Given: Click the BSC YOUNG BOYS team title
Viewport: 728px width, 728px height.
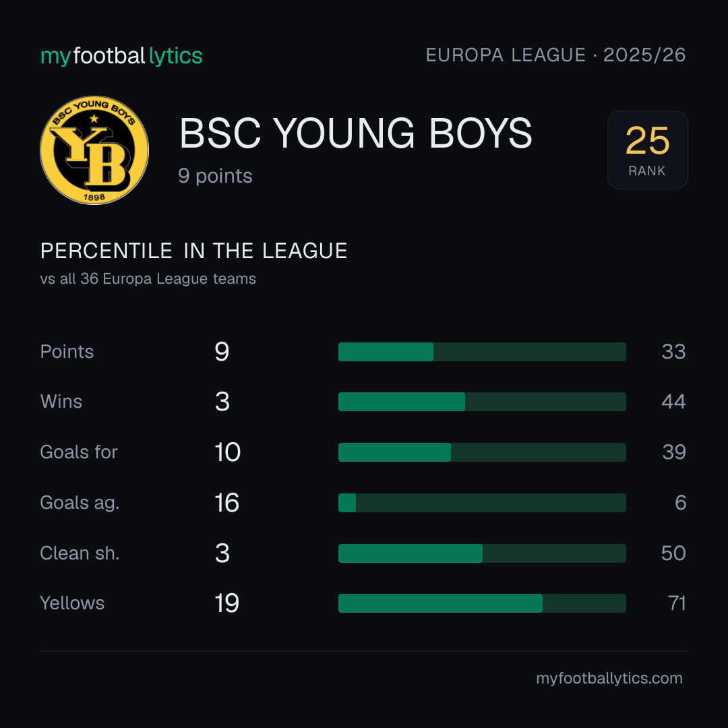Looking at the screenshot, I should [356, 133].
